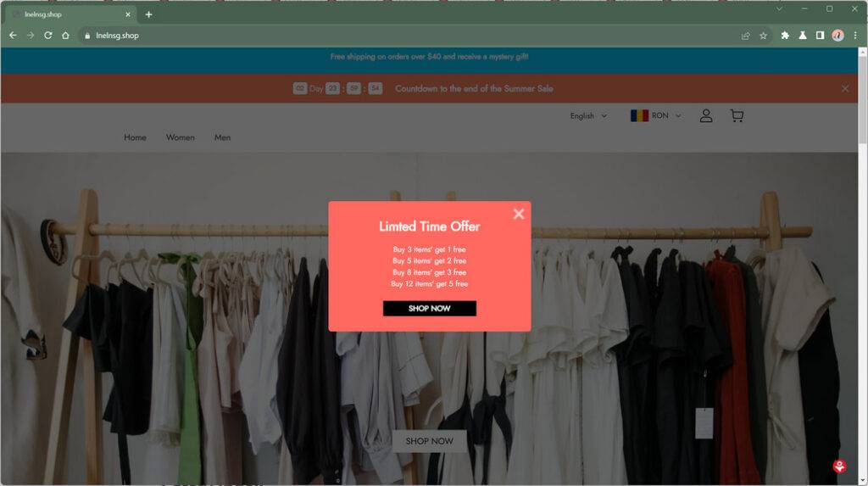868x486 pixels.
Task: Expand the RON currency dropdown
Action: click(656, 115)
